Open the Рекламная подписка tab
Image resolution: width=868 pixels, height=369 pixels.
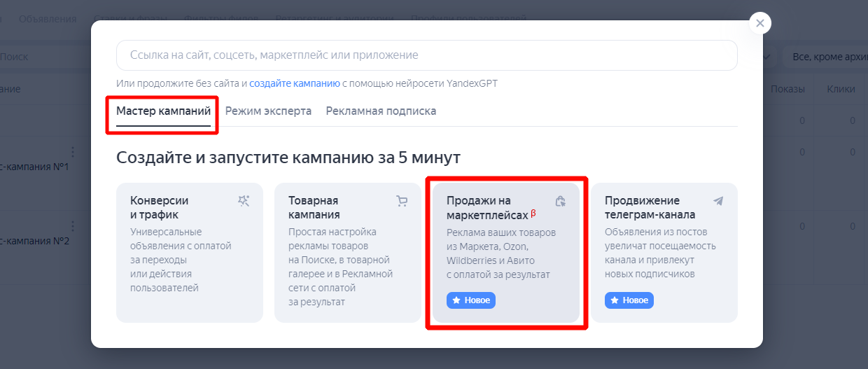381,111
